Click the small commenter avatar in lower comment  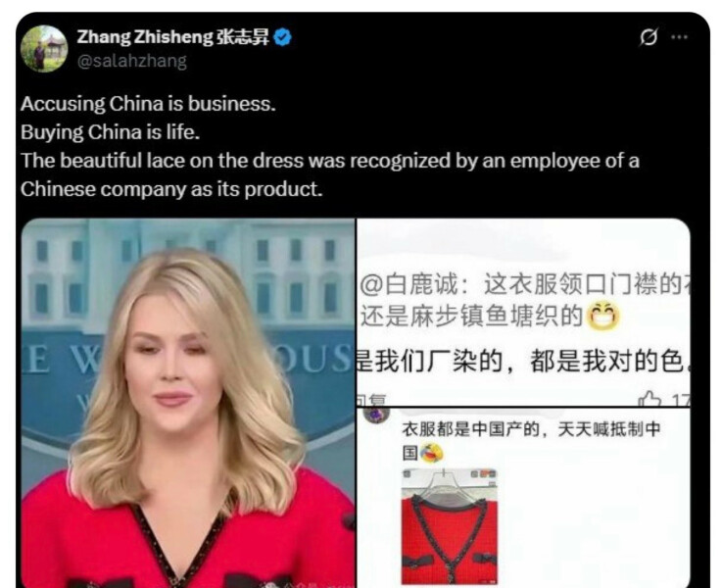tap(376, 415)
